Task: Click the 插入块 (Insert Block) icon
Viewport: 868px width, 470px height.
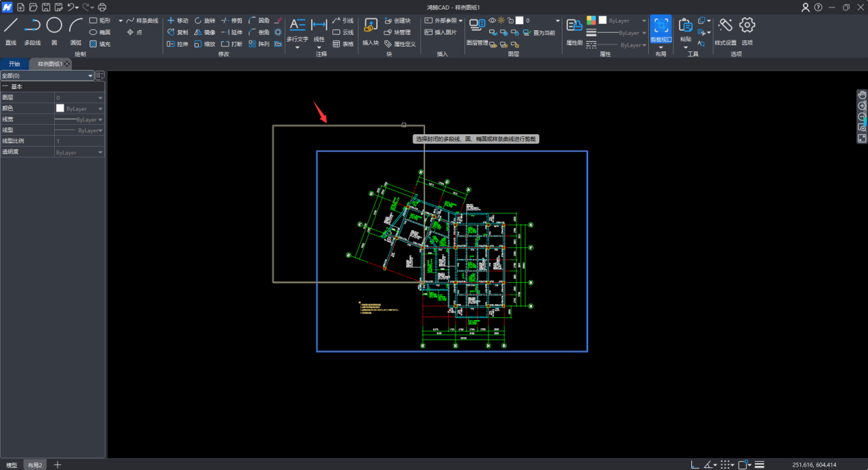Action: 370,26
